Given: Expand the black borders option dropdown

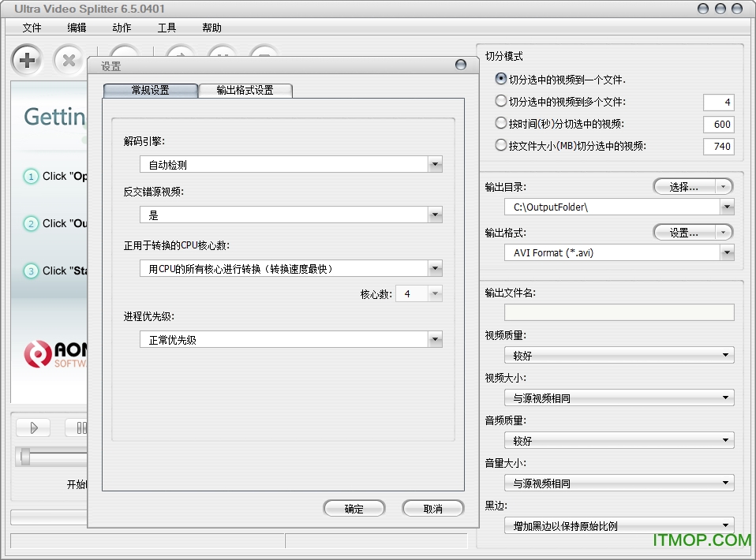Looking at the screenshot, I should pyautogui.click(x=725, y=525).
